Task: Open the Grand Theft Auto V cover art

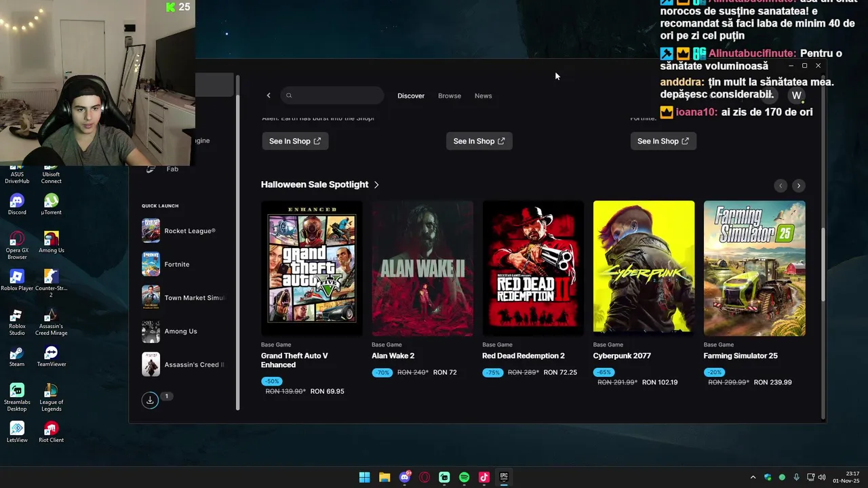Action: click(x=312, y=268)
